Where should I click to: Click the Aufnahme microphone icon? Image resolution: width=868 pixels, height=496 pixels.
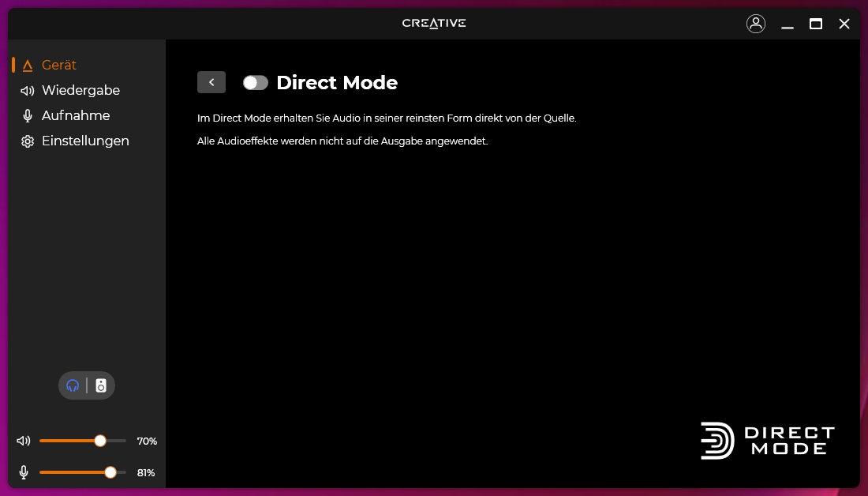[x=27, y=115]
